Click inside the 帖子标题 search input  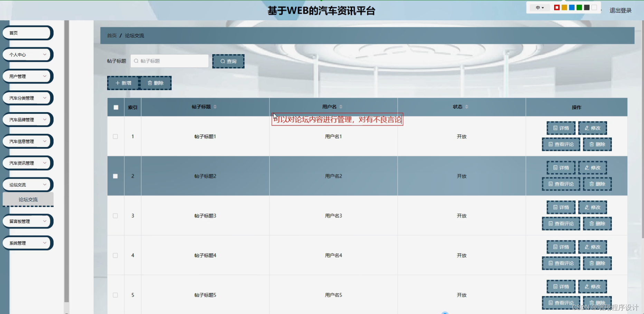coord(169,61)
